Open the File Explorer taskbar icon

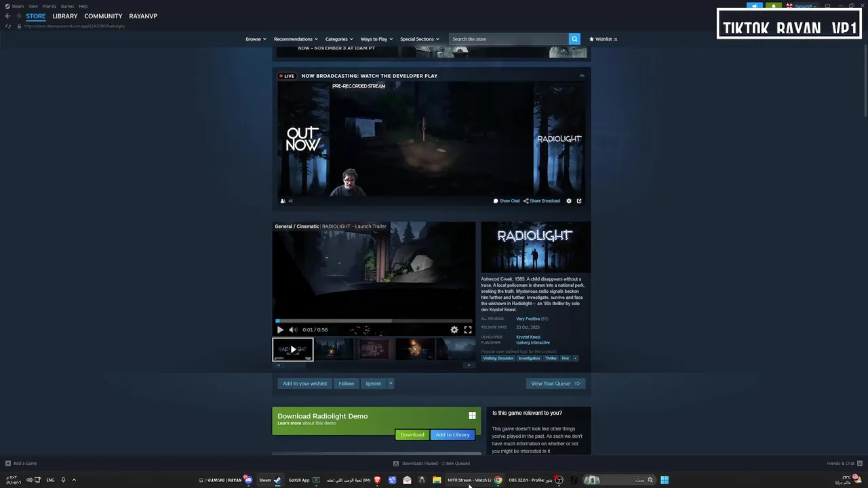[x=437, y=480]
